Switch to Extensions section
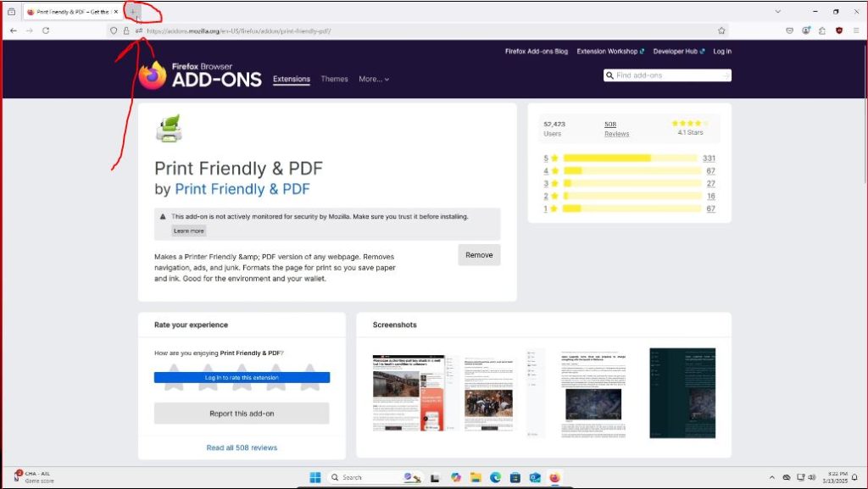868x489 pixels. tap(292, 79)
